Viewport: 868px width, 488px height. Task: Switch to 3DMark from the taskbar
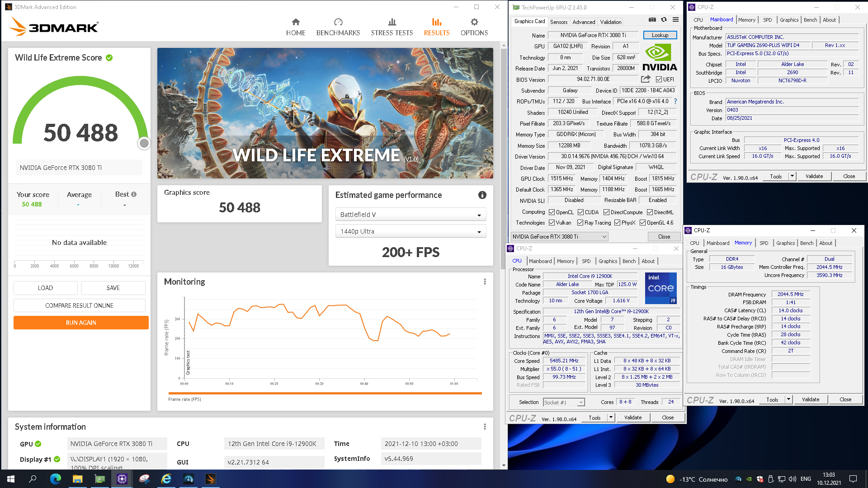pos(210,479)
